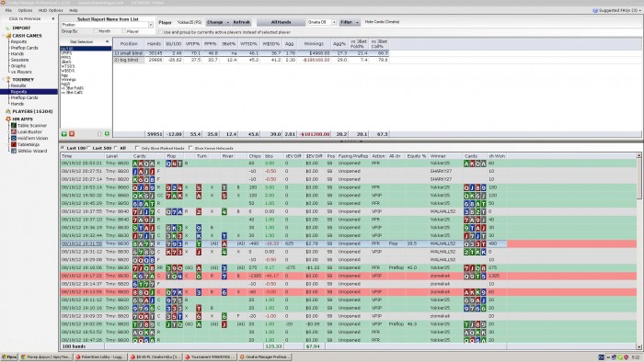The width and height of the screenshot is (644, 362).
Task: Toggle Group By Player checkbox
Action: (123, 31)
